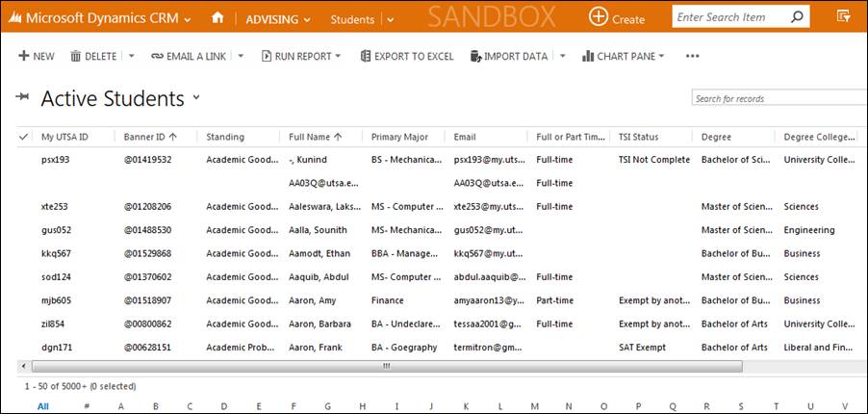
Task: Open the advanced find icon at top right
Action: click(x=843, y=17)
